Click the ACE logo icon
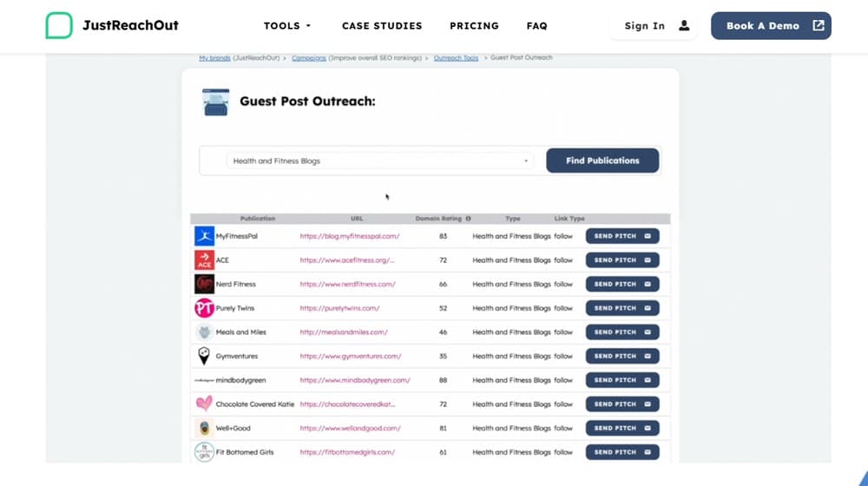The height and width of the screenshot is (486, 868). pos(204,260)
